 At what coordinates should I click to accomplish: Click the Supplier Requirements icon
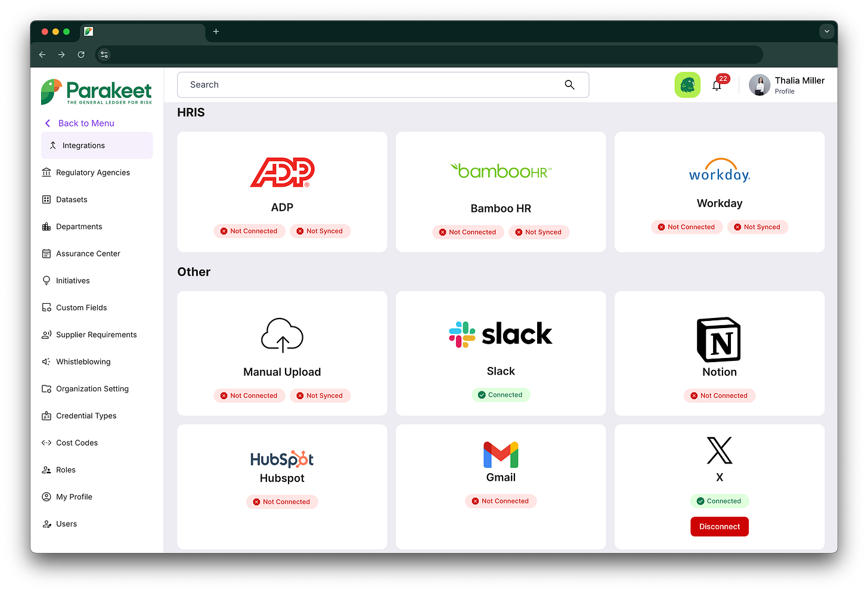pos(46,335)
